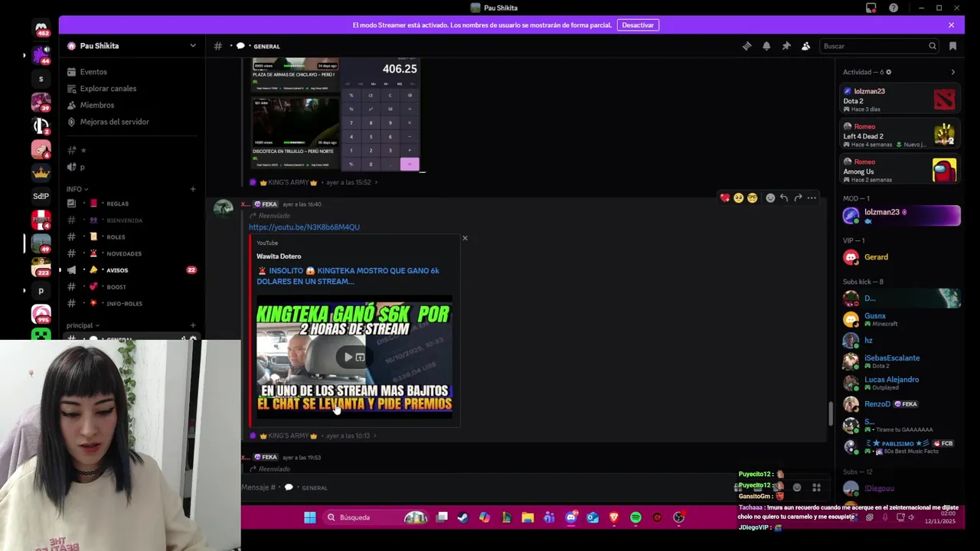Open the threads icon in channel header

(746, 46)
